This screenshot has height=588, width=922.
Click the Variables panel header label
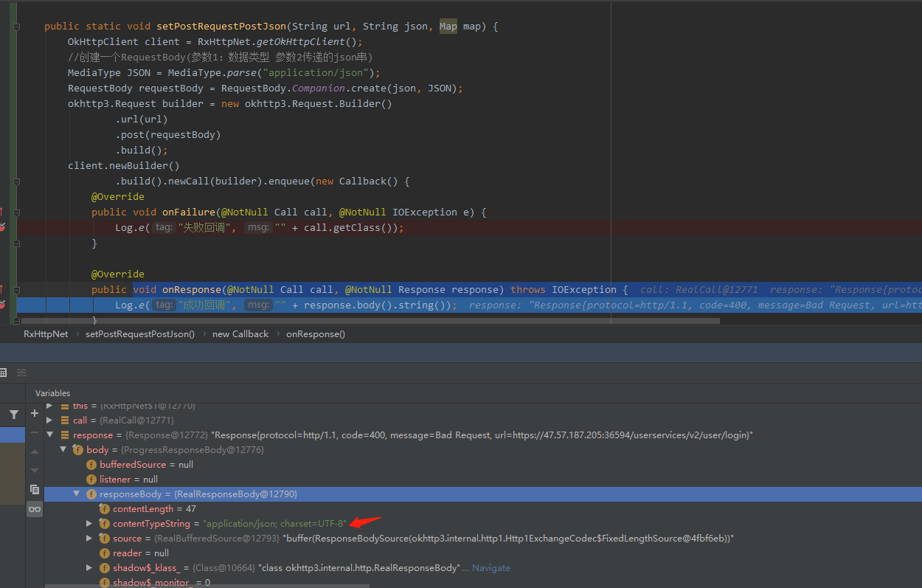(x=52, y=392)
